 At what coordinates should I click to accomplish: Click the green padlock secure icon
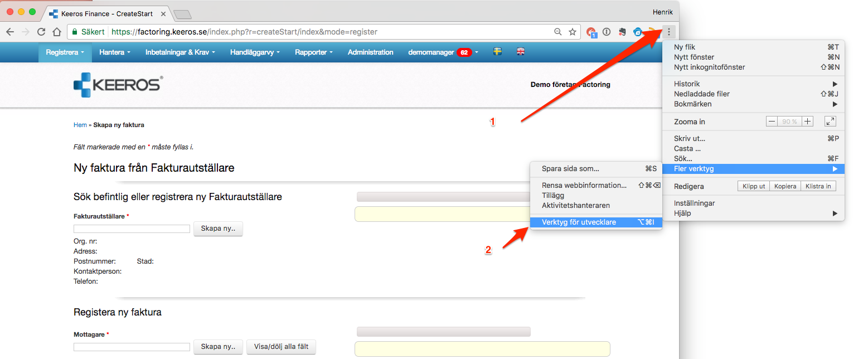tap(75, 32)
